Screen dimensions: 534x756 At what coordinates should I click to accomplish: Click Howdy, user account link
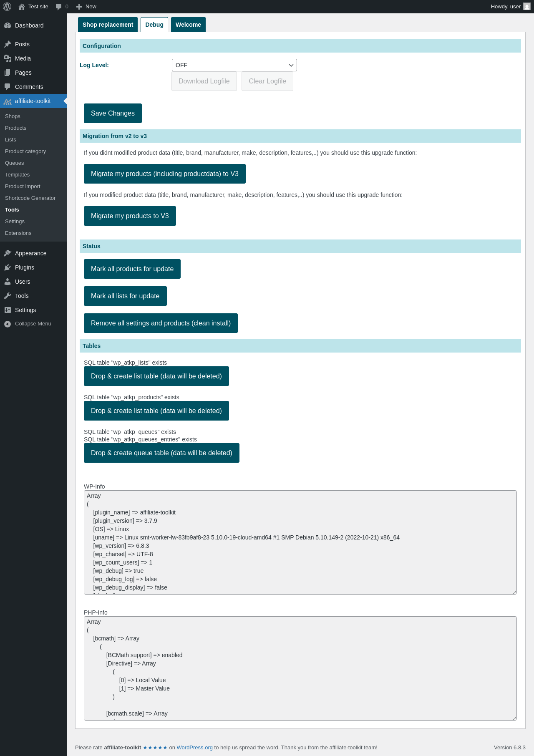point(510,7)
